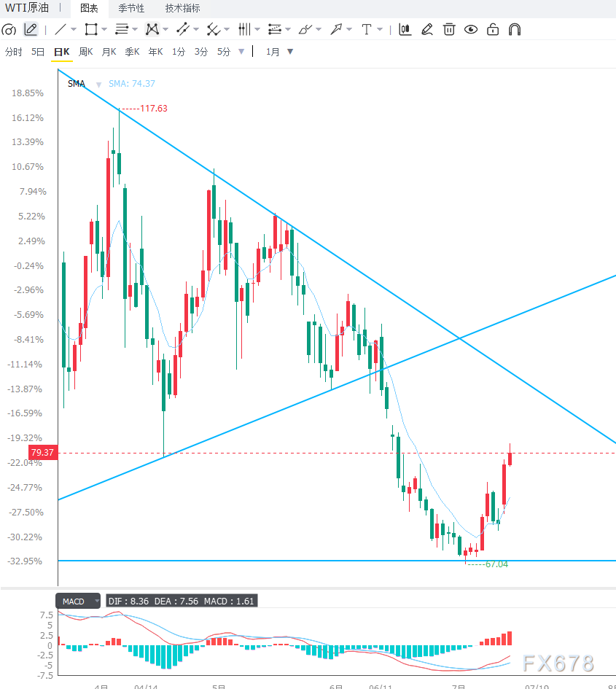Screen dimensions: 616x689
Task: Toggle the magnet snap mode icon
Action: (515, 29)
